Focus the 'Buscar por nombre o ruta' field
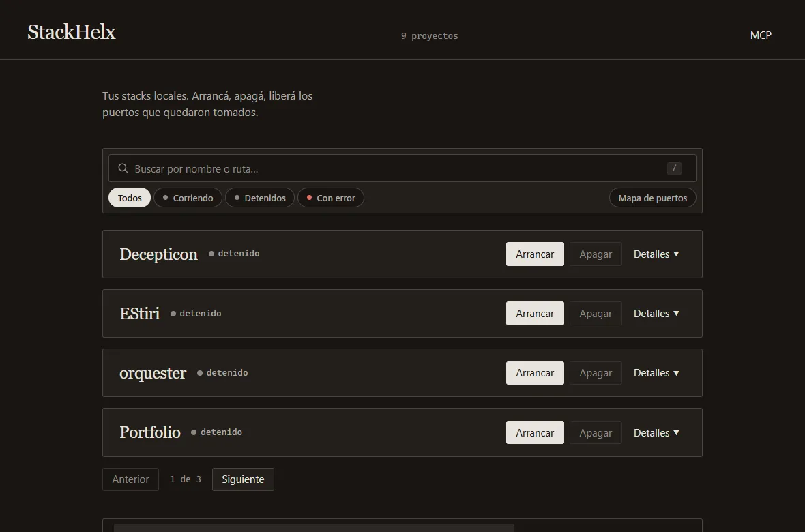The height and width of the screenshot is (532, 805). [x=402, y=168]
